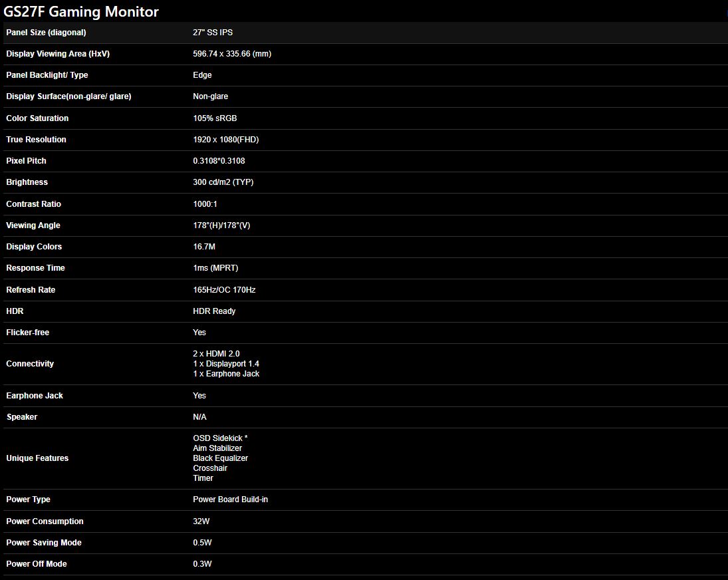Click the N/A speaker value
Image resolution: width=728 pixels, height=580 pixels.
point(199,418)
